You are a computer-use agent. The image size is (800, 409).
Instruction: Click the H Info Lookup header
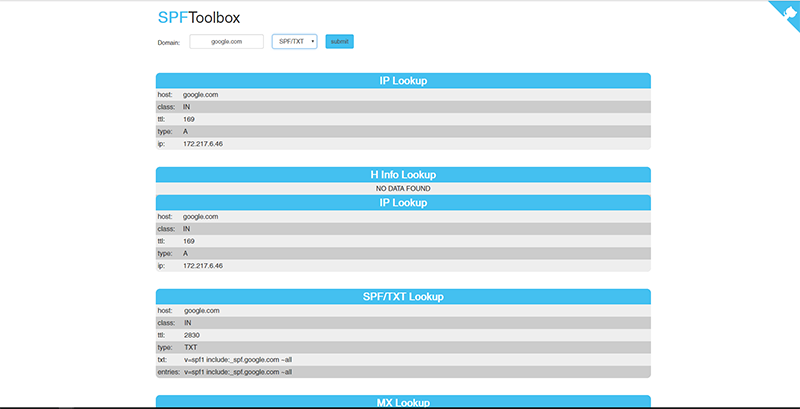[403, 174]
